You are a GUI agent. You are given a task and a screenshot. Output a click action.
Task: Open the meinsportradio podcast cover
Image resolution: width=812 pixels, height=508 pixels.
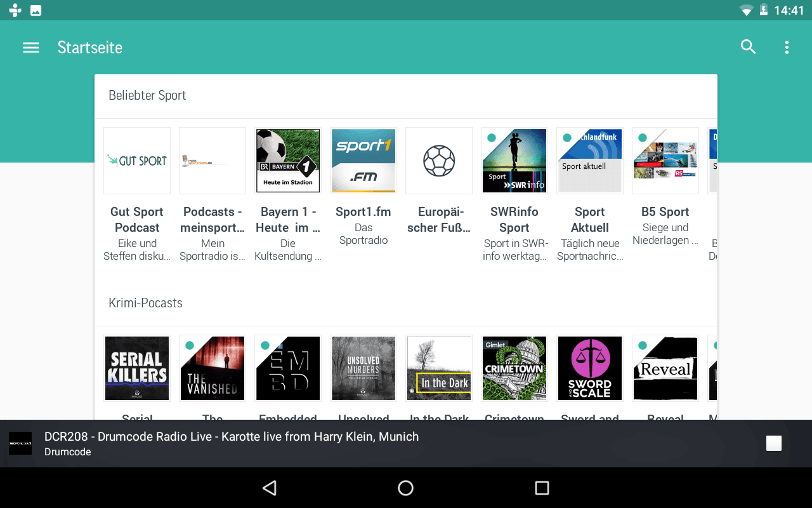pyautogui.click(x=213, y=161)
